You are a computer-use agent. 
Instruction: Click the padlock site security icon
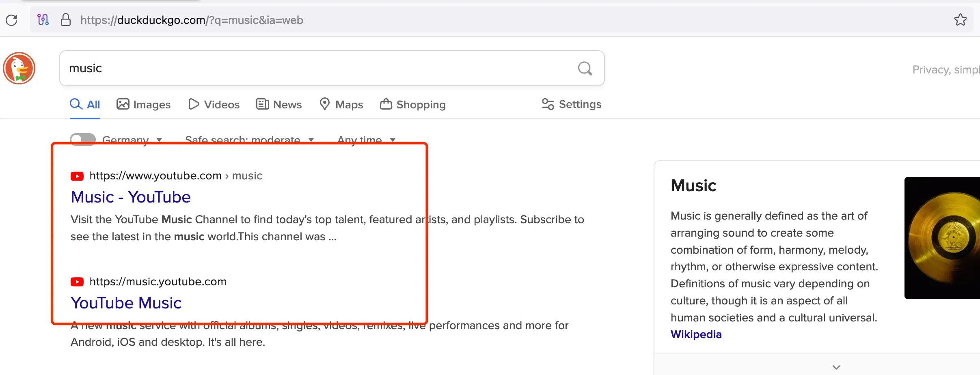(66, 20)
